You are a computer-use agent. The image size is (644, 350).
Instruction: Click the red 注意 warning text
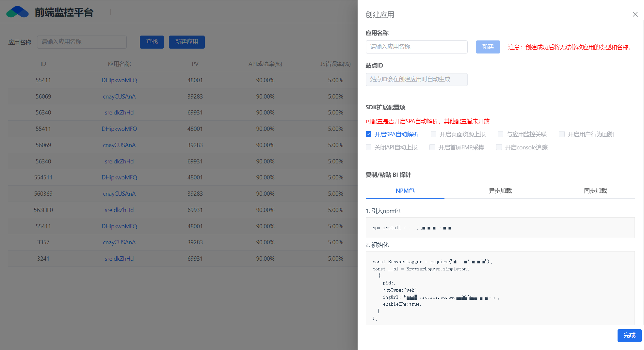click(x=571, y=47)
